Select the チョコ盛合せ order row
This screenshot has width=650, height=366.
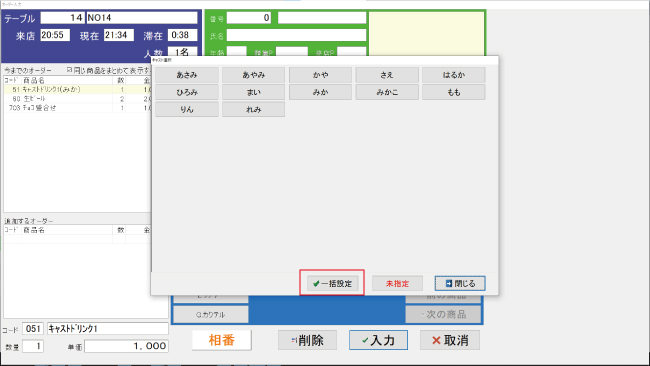(x=78, y=108)
